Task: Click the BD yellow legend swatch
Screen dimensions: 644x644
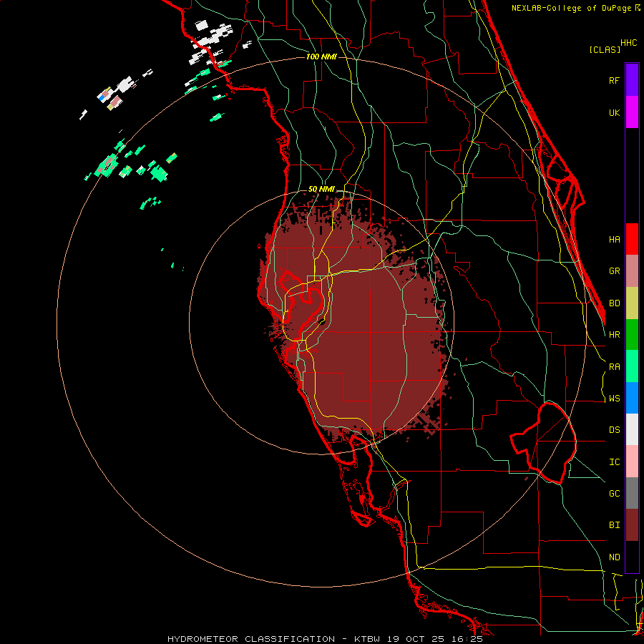Action: [632, 303]
